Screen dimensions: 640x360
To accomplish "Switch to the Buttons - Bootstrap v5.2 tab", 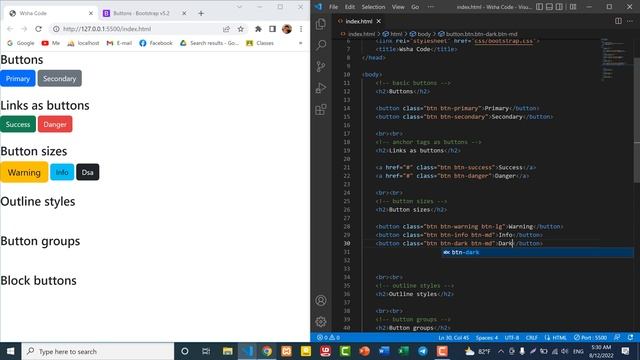I will coord(141,13).
